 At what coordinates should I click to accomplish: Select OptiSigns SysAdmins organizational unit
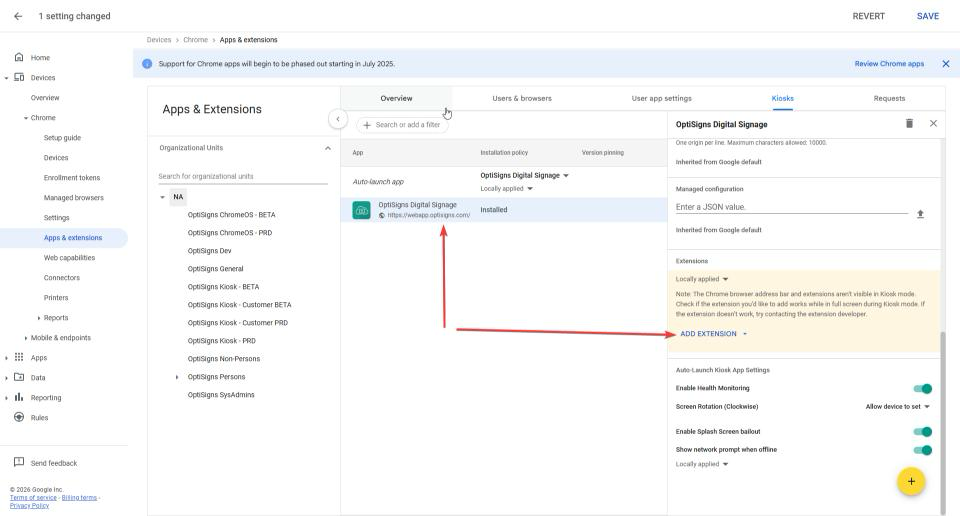click(x=221, y=395)
